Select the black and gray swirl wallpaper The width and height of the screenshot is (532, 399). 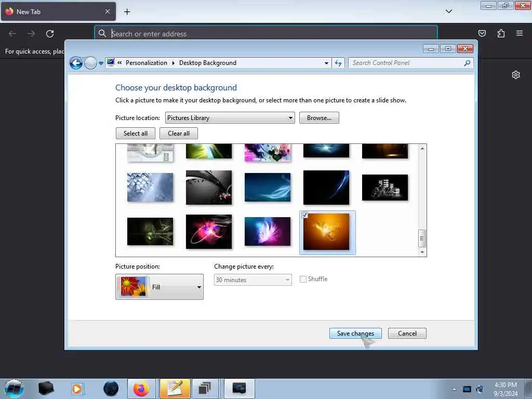coord(209,187)
